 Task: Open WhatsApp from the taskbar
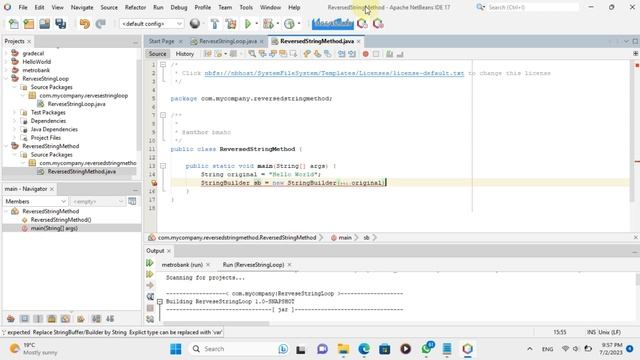[427, 348]
